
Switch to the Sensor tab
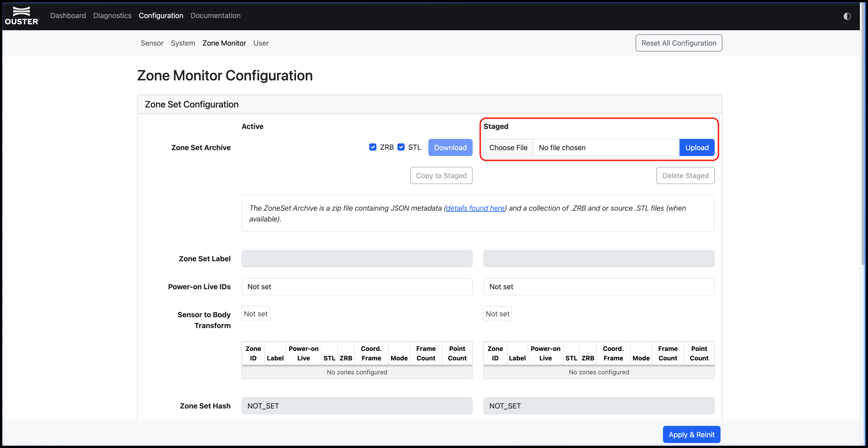click(152, 43)
